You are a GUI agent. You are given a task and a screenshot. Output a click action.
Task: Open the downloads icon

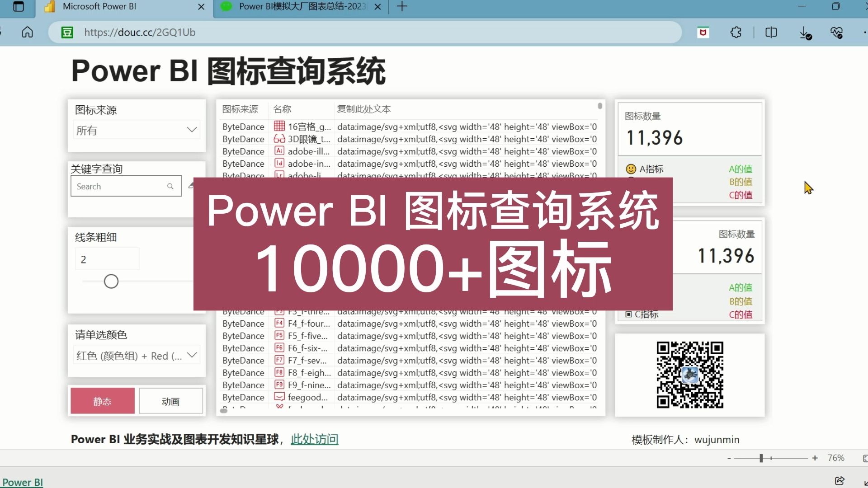point(805,33)
